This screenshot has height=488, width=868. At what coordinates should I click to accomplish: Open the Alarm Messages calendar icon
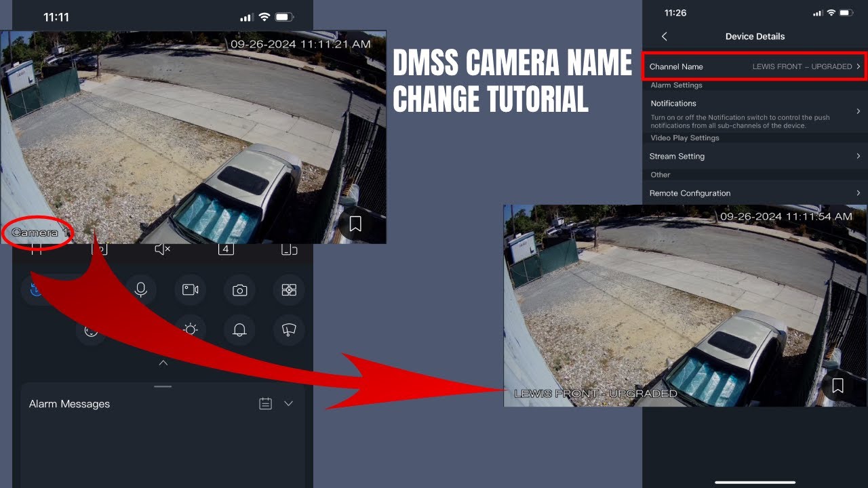[x=266, y=403]
